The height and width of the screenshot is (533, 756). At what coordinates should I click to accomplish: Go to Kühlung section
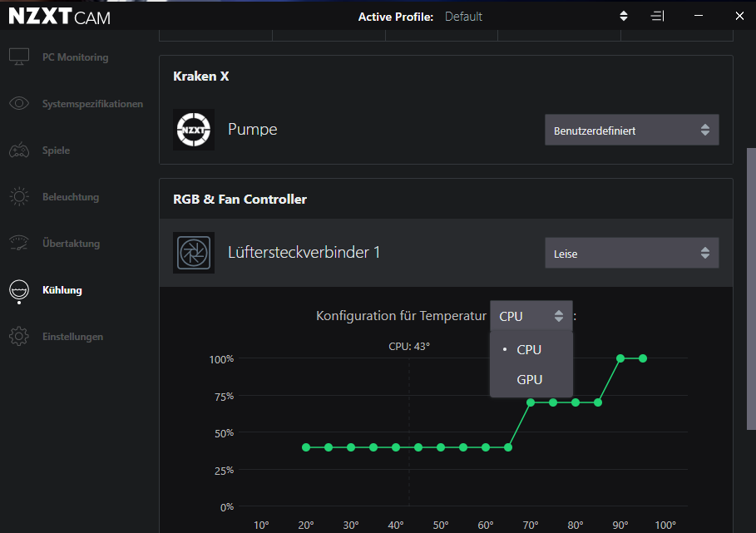62,290
